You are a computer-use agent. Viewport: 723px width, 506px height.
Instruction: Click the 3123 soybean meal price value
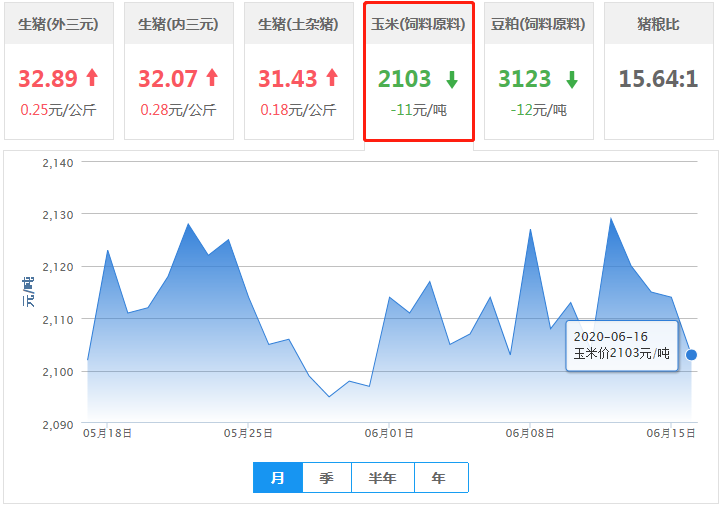[524, 78]
